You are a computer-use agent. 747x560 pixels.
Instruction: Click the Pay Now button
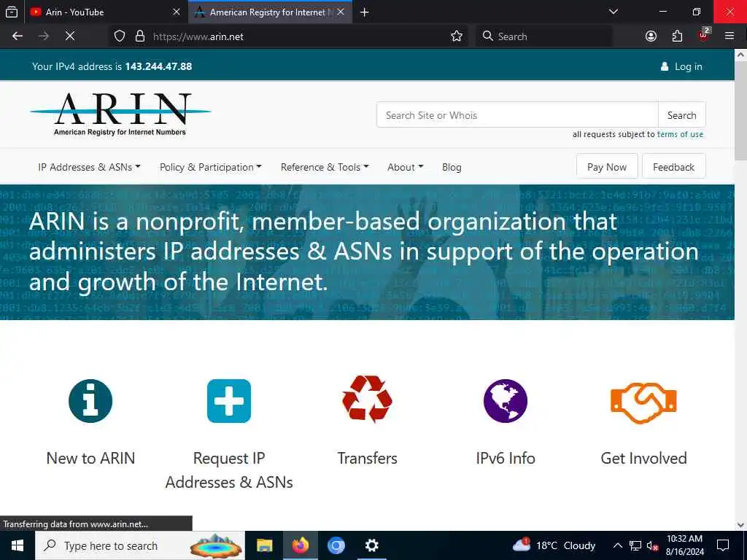(x=607, y=167)
